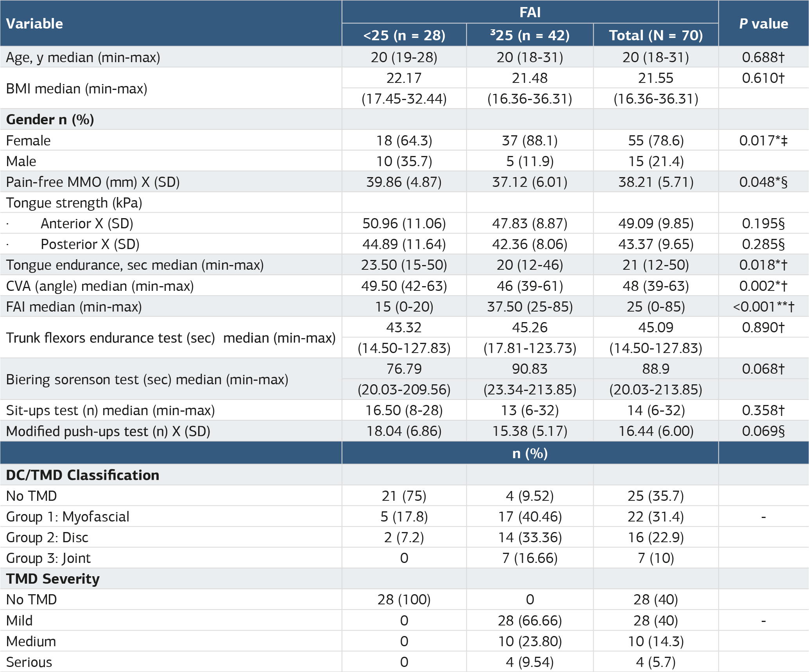The height and width of the screenshot is (672, 809).
Task: Click 'Anterior X (SD)' row label
Action: click(87, 224)
